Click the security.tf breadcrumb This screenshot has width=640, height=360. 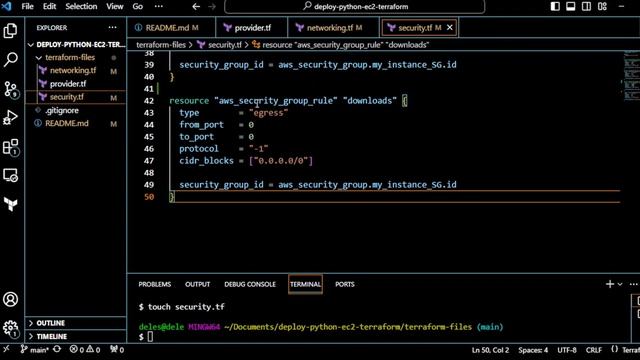tap(220, 45)
